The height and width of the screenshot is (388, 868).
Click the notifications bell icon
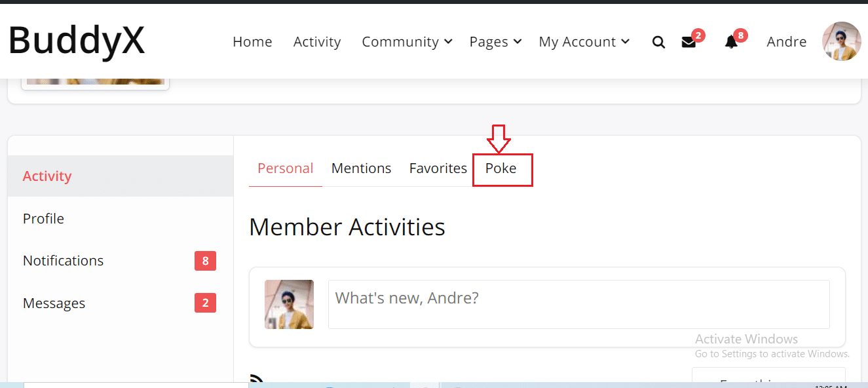(731, 42)
